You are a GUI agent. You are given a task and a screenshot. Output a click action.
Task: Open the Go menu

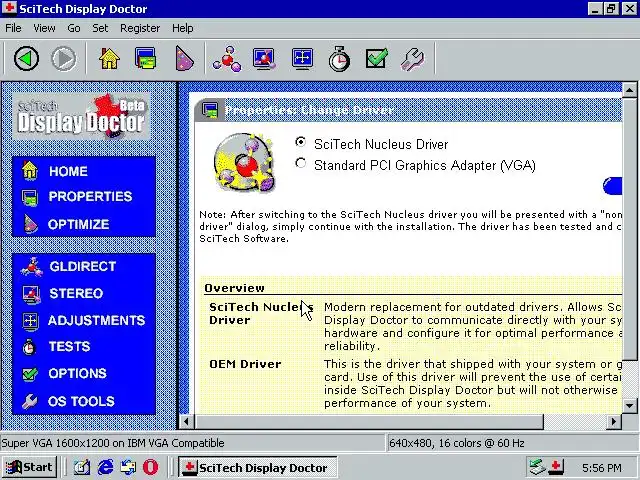point(73,28)
